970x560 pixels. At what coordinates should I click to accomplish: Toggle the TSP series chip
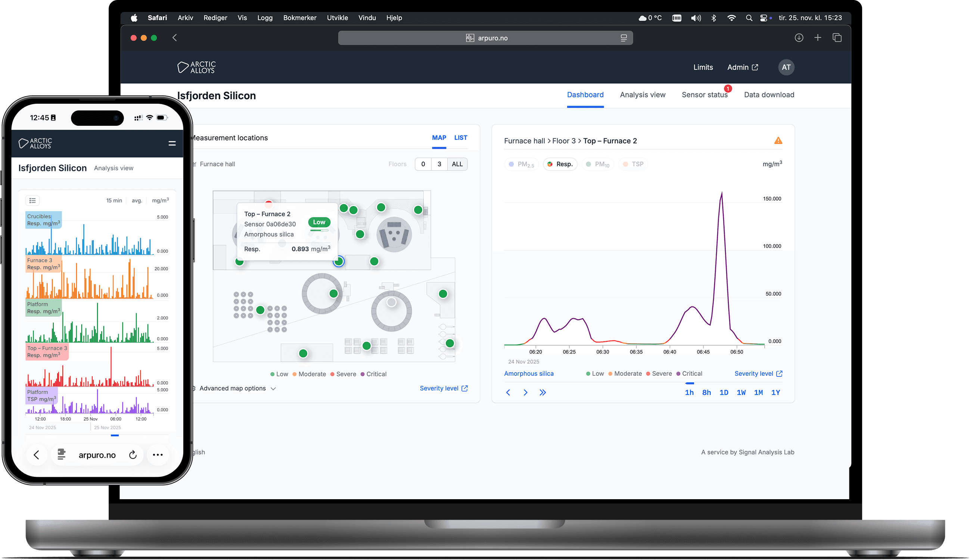tap(633, 164)
